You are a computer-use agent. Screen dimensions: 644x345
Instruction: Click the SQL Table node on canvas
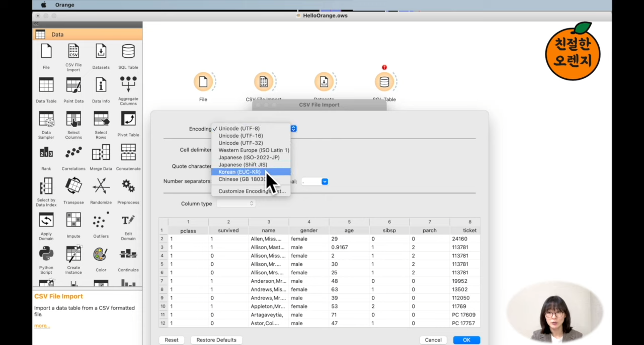[384, 82]
